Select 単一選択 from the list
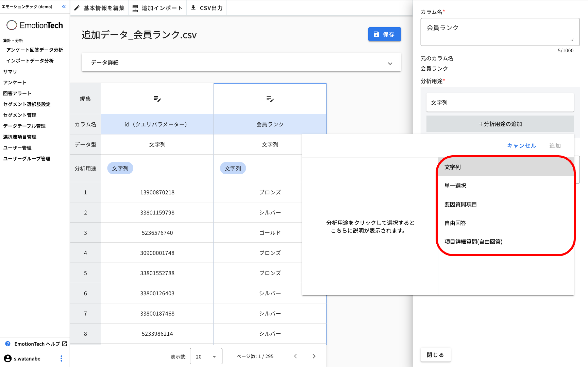588x367 pixels. (455, 186)
